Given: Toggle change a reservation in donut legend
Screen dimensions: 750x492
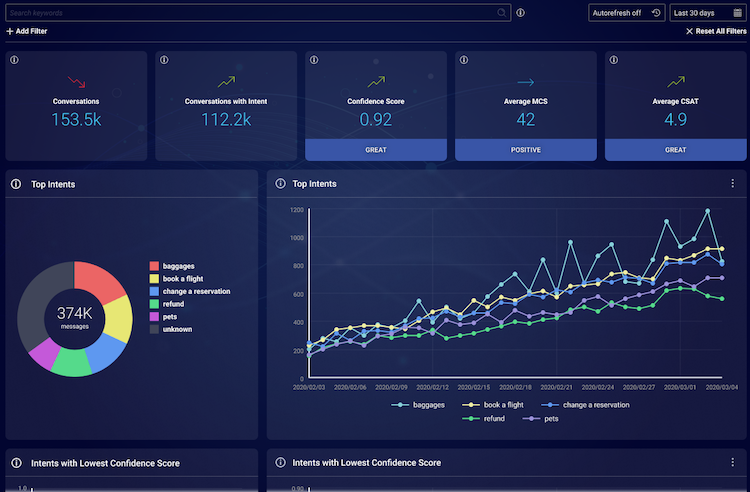Looking at the screenshot, I should coord(189,291).
